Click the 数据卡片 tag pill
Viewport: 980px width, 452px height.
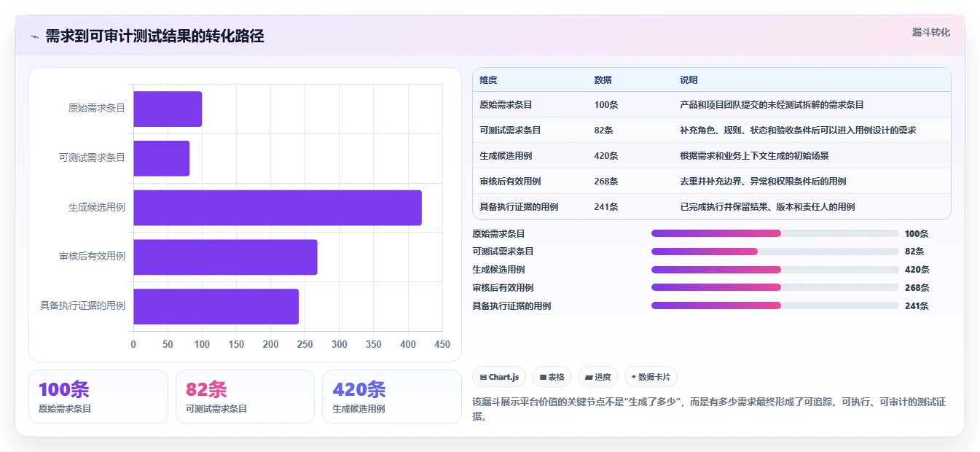click(x=651, y=377)
